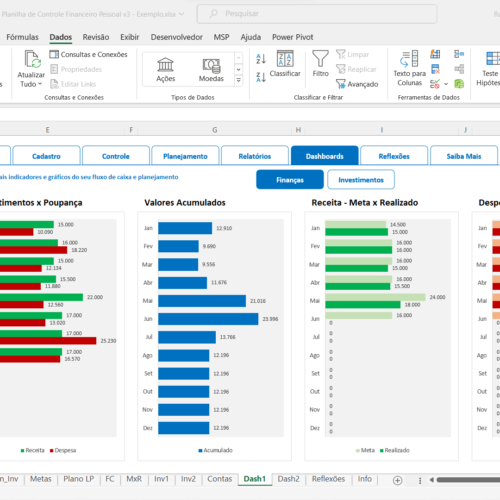Click the Saiba Mais button

pyautogui.click(x=464, y=155)
